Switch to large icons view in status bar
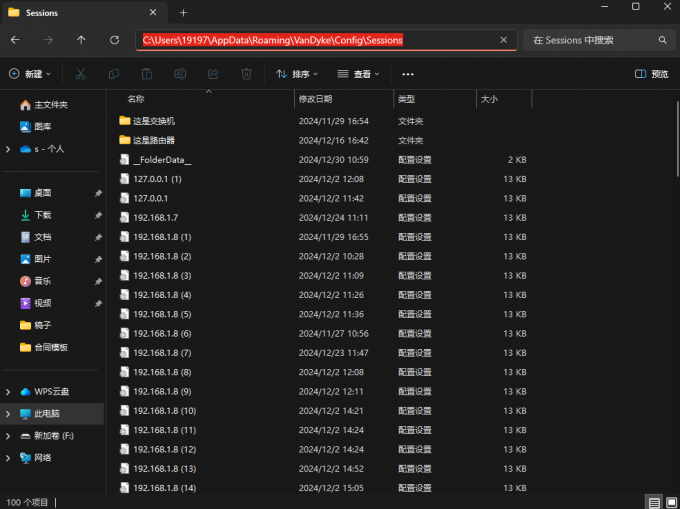This screenshot has height=509, width=680. (671, 502)
